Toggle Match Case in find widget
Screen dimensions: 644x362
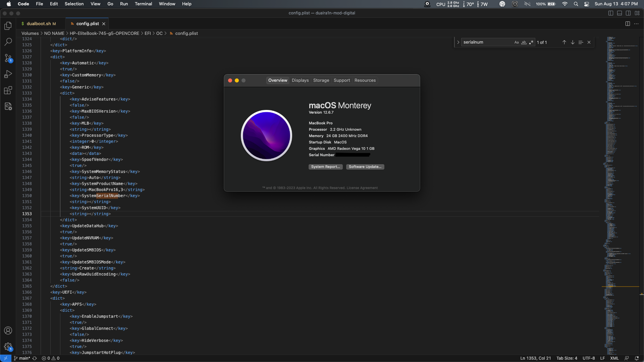click(517, 42)
